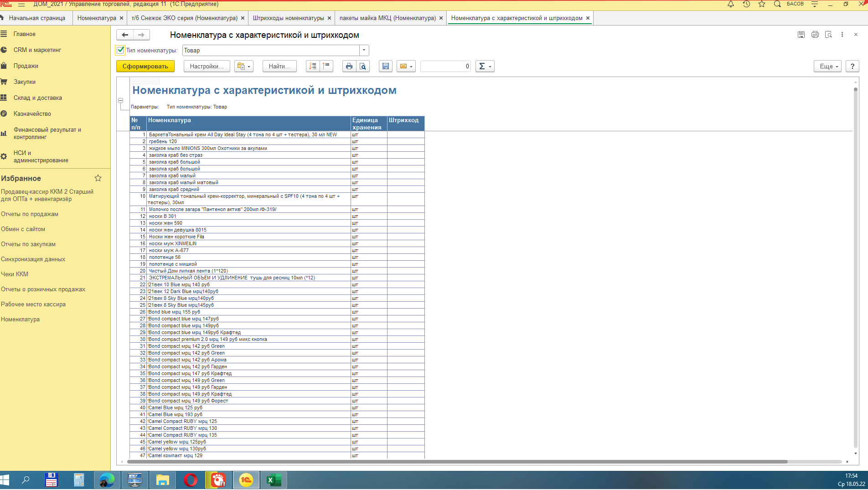Toggle Тип номенклатуры checkbox
Viewport: 868px width, 490px height.
pyautogui.click(x=120, y=50)
